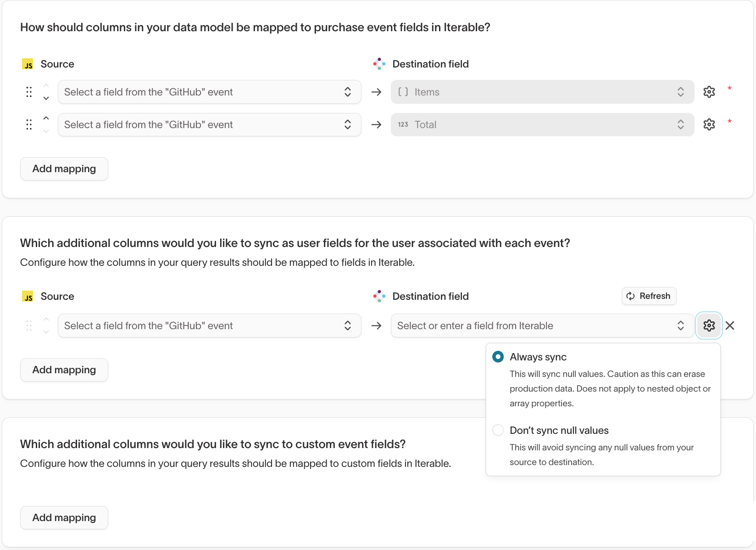Open settings gear for Total mapping
Viewport: 756px width, 550px height.
(709, 124)
